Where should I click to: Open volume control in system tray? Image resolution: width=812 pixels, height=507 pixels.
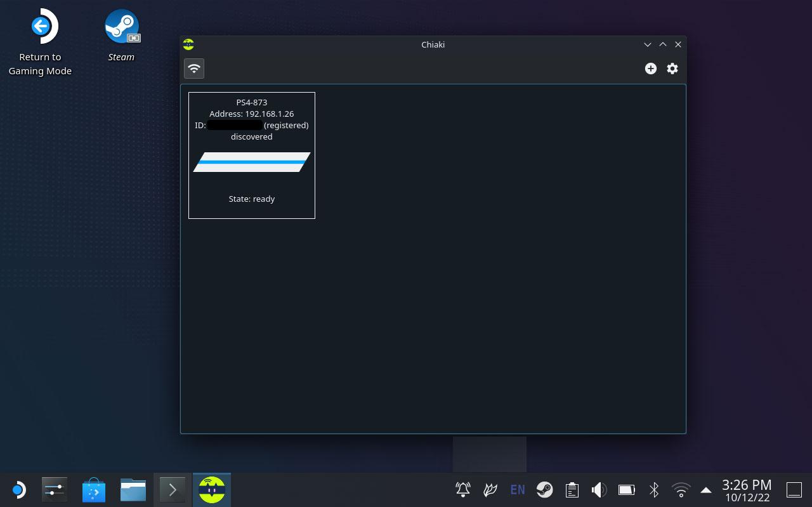click(x=599, y=489)
